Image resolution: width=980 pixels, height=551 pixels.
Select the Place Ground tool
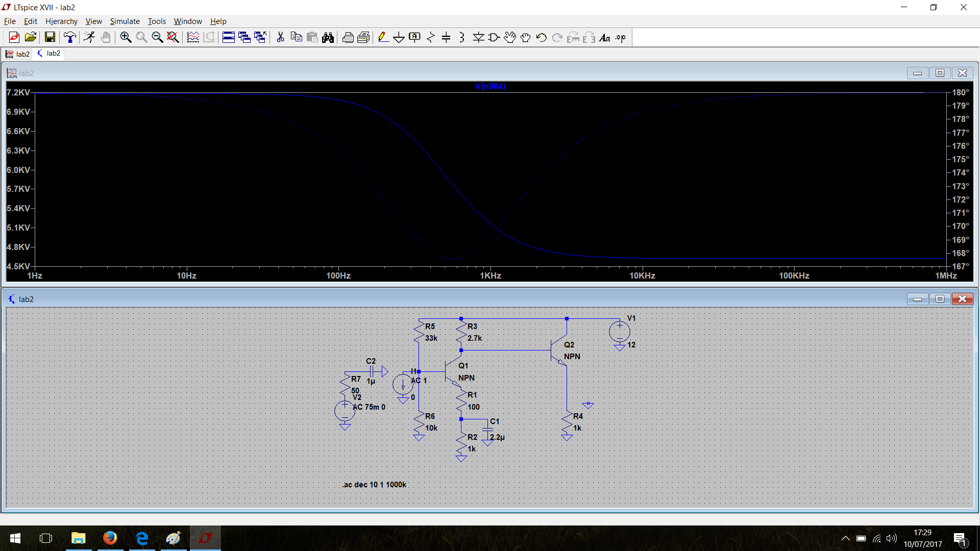click(399, 37)
